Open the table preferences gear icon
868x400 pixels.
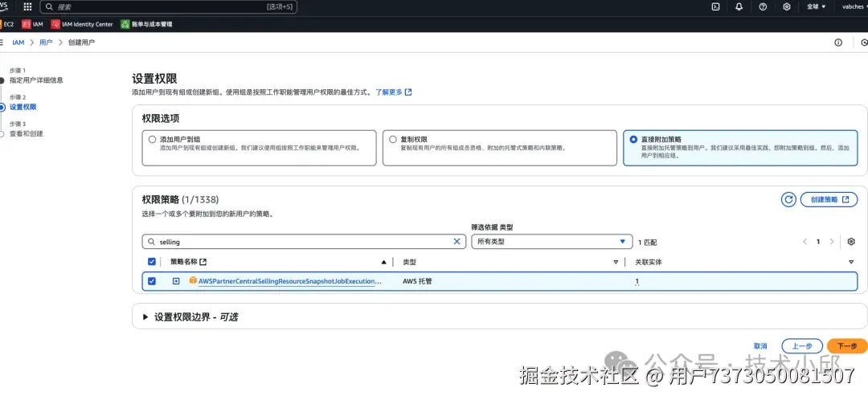851,242
